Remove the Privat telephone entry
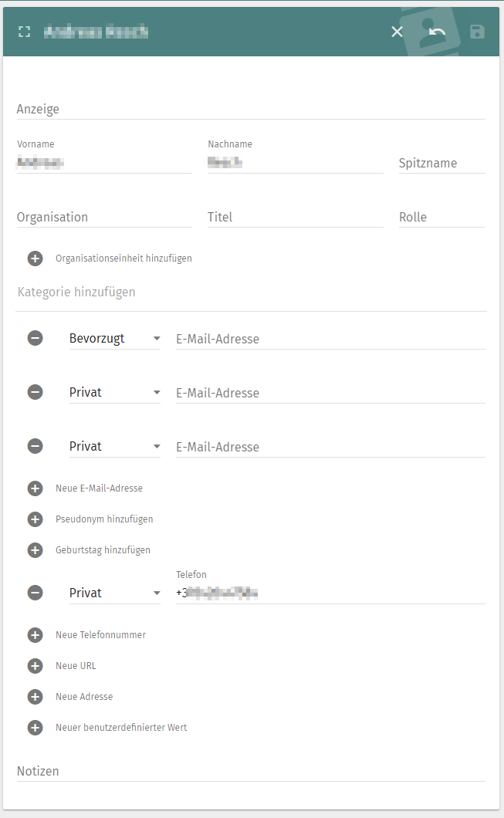The image size is (504, 818). [x=36, y=593]
